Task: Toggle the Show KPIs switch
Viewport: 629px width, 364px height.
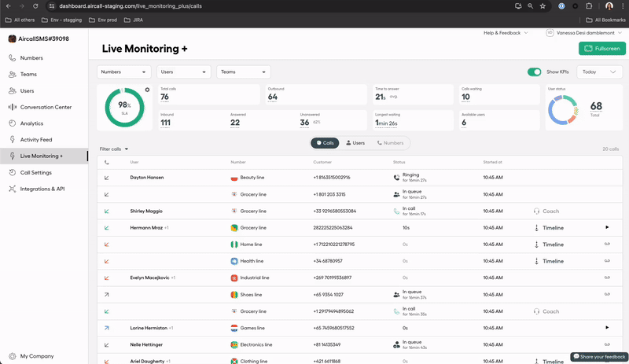Action: (x=535, y=72)
